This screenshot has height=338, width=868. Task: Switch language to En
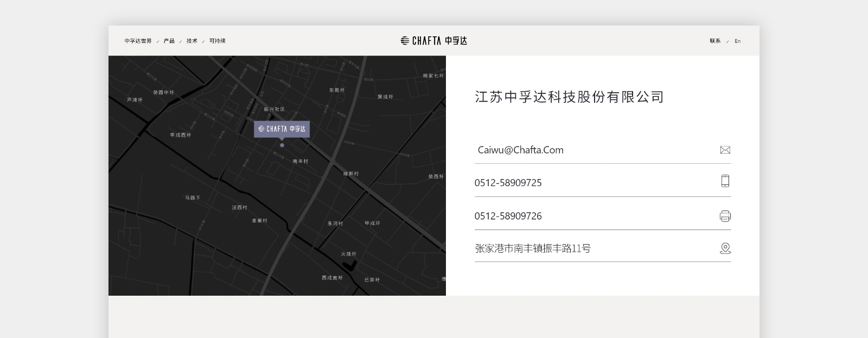[x=737, y=41]
